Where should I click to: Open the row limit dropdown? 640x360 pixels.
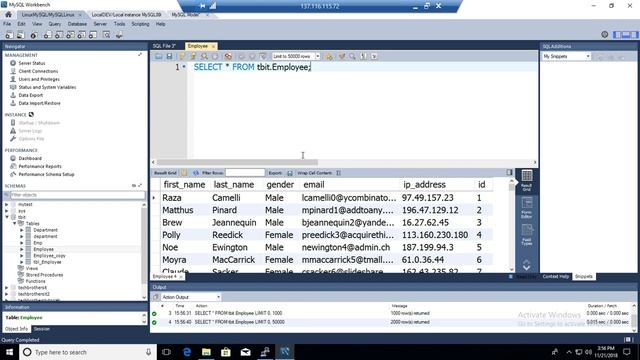pos(318,56)
